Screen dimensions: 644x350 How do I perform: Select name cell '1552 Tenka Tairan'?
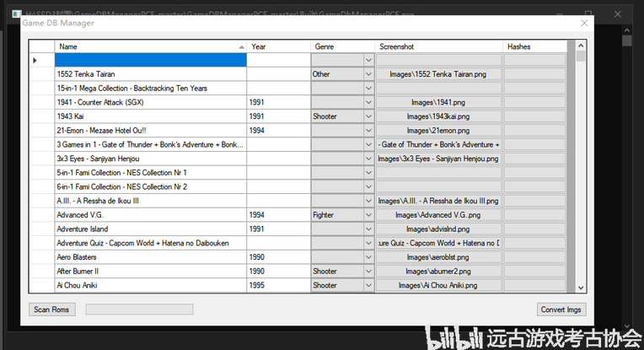tap(150, 74)
